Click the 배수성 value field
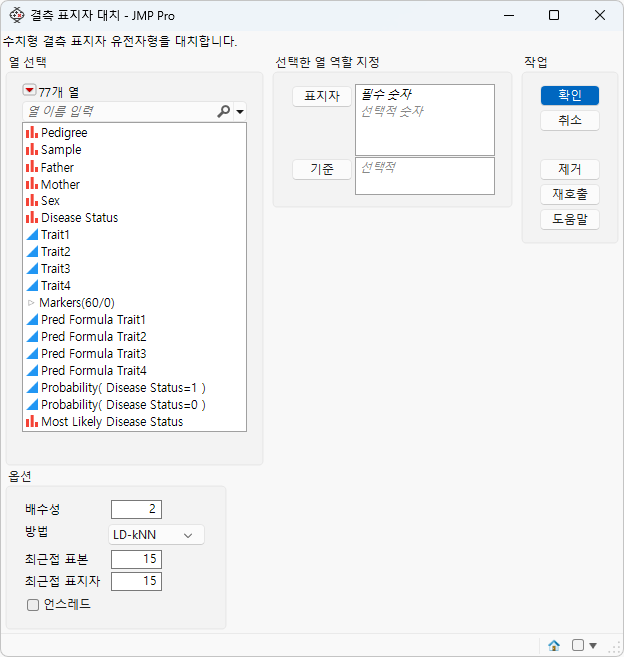Viewport: 624px width, 657px height. (136, 509)
